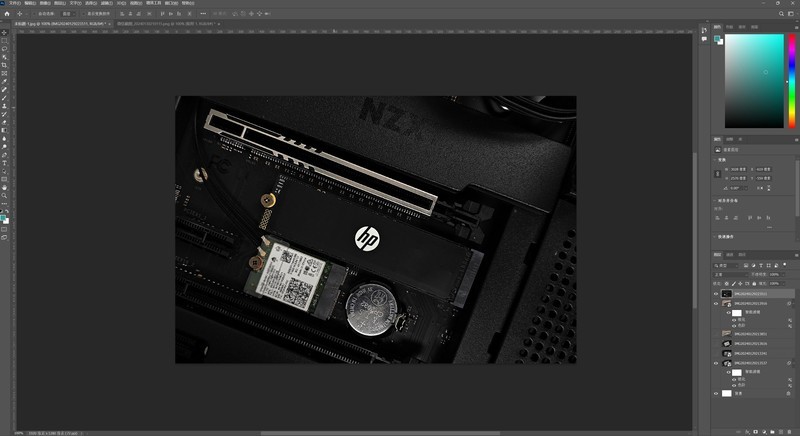Screen dimensions: 800x436
Task: Switch to the Channels tab in Layers panel
Action: pos(730,254)
